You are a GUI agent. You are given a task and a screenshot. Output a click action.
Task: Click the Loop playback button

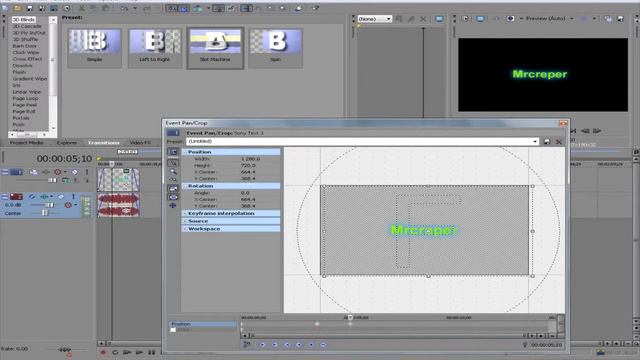115,352
